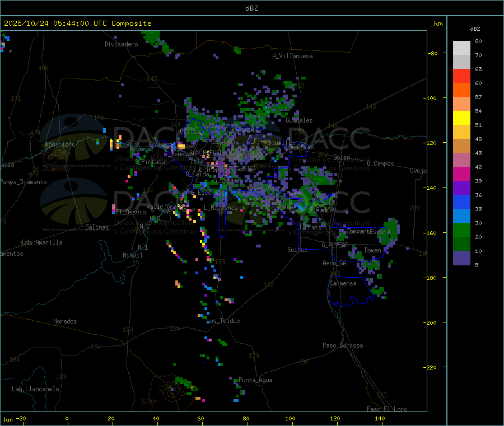504x426 pixels.
Task: Click the Pampa_Diamante label
Action: pos(24,182)
